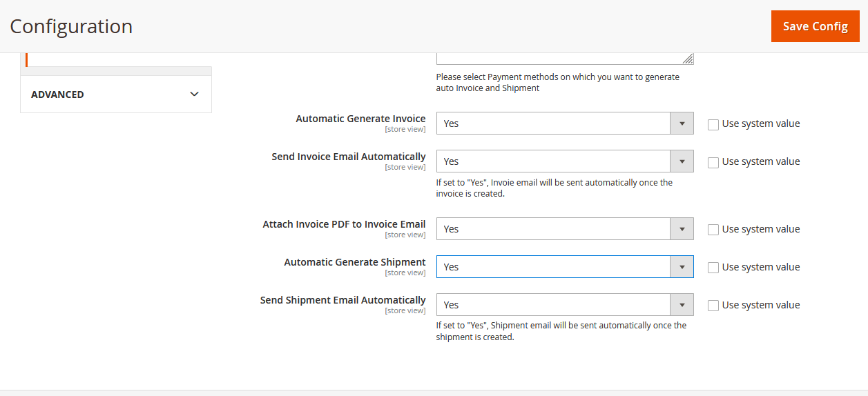The height and width of the screenshot is (396, 868).
Task: Check system value for Send Invoice Email Automatically
Action: point(713,162)
